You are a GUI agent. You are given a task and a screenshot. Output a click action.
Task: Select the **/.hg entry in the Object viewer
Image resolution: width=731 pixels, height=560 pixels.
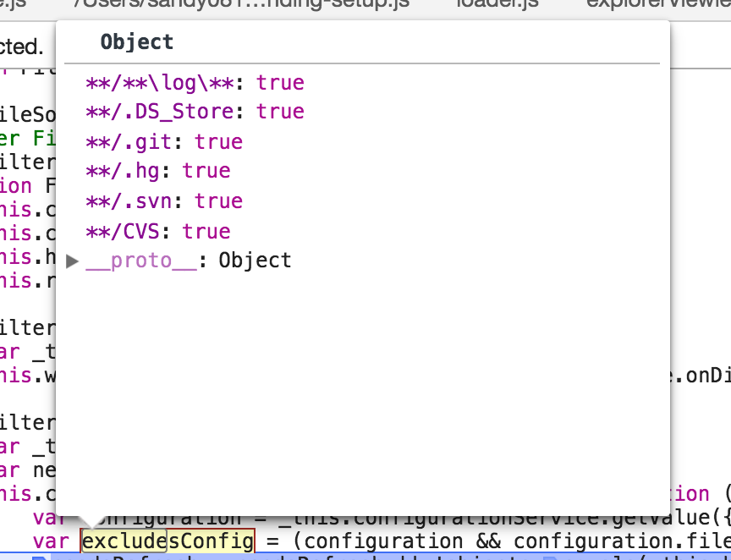(124, 171)
